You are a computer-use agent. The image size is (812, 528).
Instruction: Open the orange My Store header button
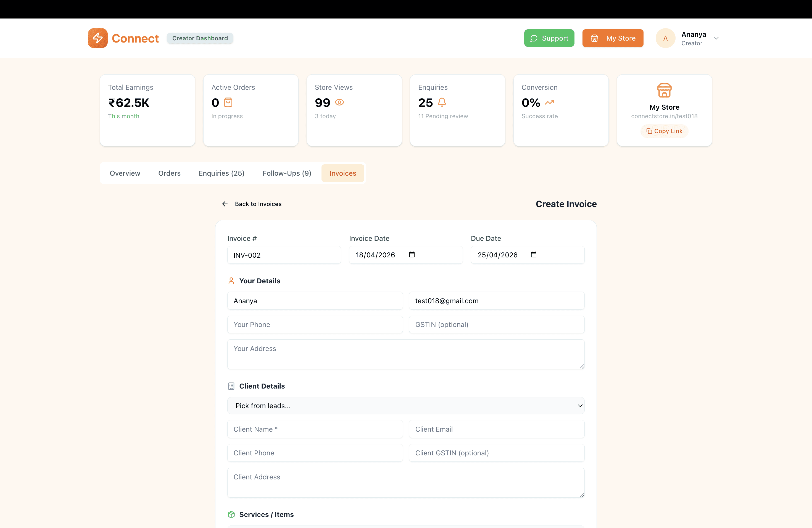tap(613, 38)
